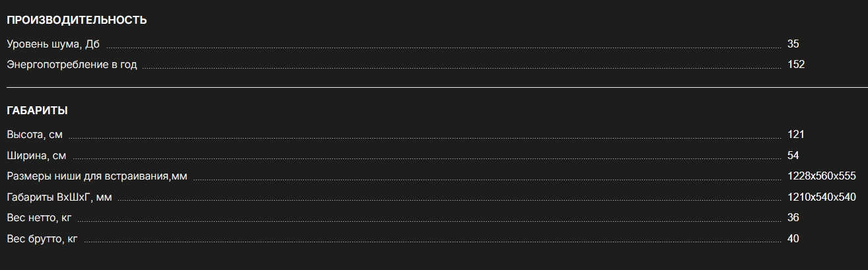This screenshot has height=270, width=868.
Task: Click the noise level value 35
Action: pyautogui.click(x=793, y=44)
